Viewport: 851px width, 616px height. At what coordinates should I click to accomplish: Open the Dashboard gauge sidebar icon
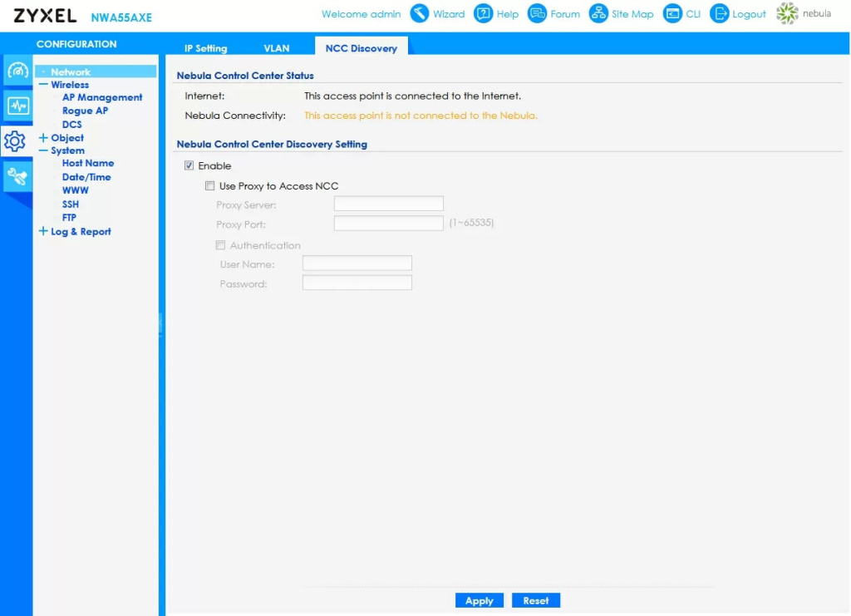(17, 71)
